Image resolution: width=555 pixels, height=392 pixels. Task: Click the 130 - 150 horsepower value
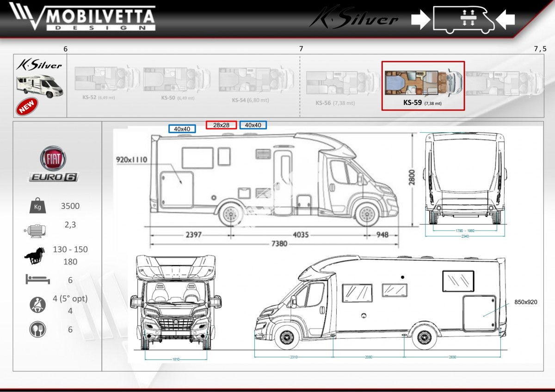(70, 250)
